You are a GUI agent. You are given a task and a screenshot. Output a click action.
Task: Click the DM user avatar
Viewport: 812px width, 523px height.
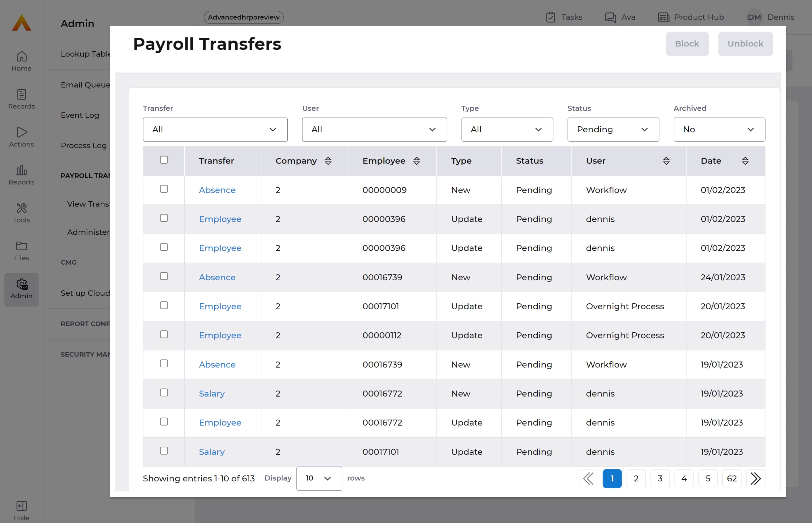[754, 17]
